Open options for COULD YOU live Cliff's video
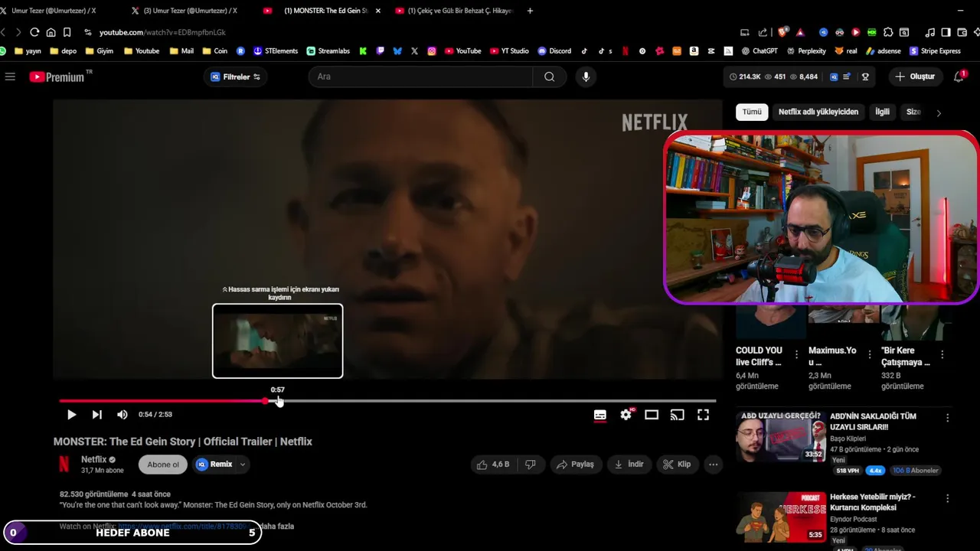Image resolution: width=980 pixels, height=551 pixels. 796,355
